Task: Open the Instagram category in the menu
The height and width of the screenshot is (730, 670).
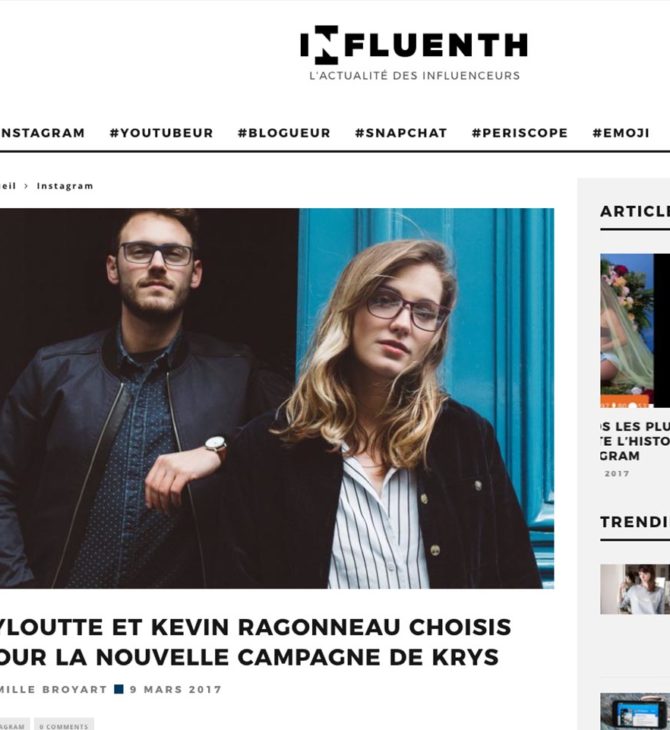Action: [x=42, y=133]
